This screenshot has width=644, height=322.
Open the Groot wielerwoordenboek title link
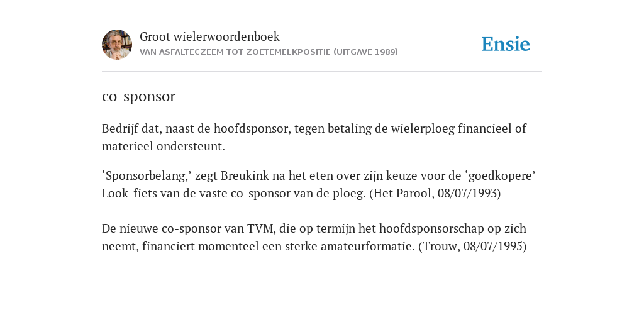pyautogui.click(x=209, y=36)
